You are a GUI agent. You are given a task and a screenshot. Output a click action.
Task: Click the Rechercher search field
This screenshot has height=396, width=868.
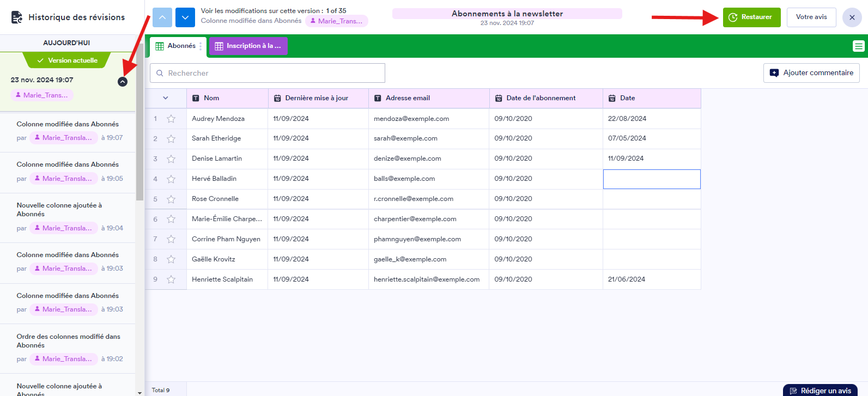tap(267, 73)
